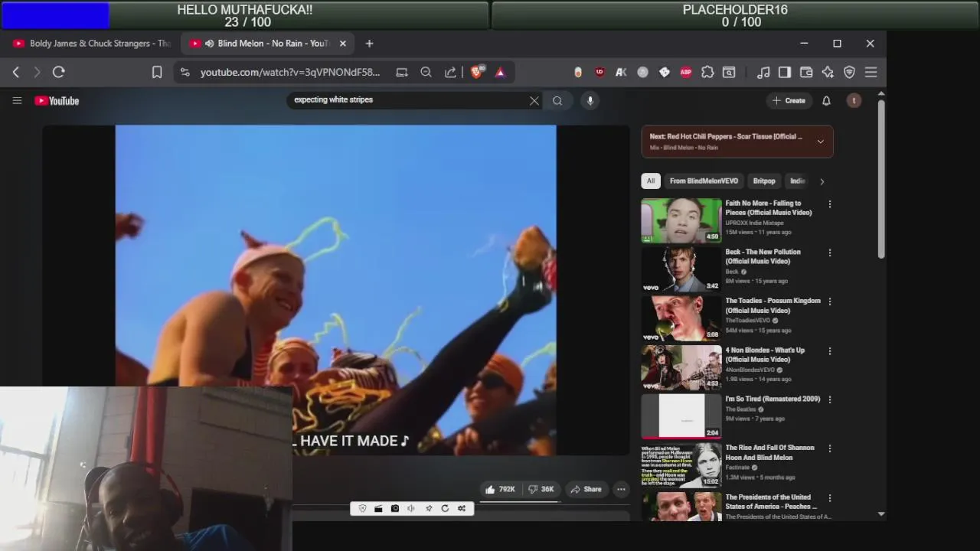Image resolution: width=980 pixels, height=551 pixels.
Task: Click the cast/screen icon in the address bar
Action: pos(402,72)
